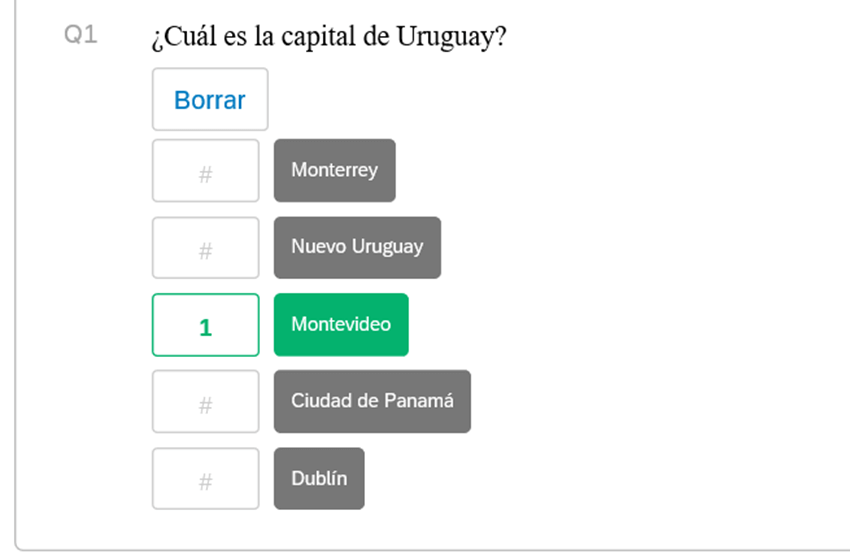
Task: Click the # placeholder in Dublín's rank box
Action: [205, 481]
